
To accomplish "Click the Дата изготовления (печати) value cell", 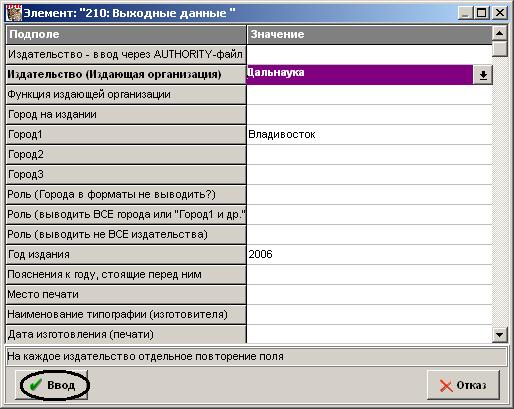I will tap(369, 334).
